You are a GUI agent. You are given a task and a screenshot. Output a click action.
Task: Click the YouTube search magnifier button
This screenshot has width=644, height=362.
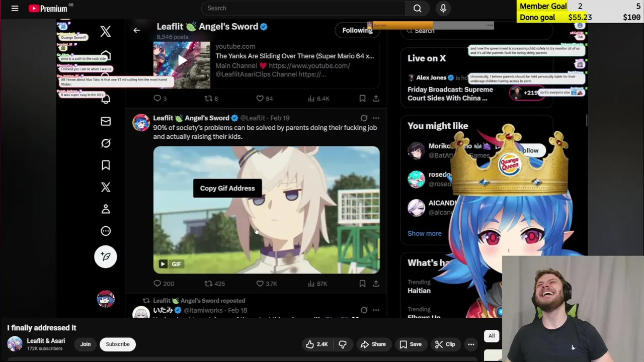[417, 8]
